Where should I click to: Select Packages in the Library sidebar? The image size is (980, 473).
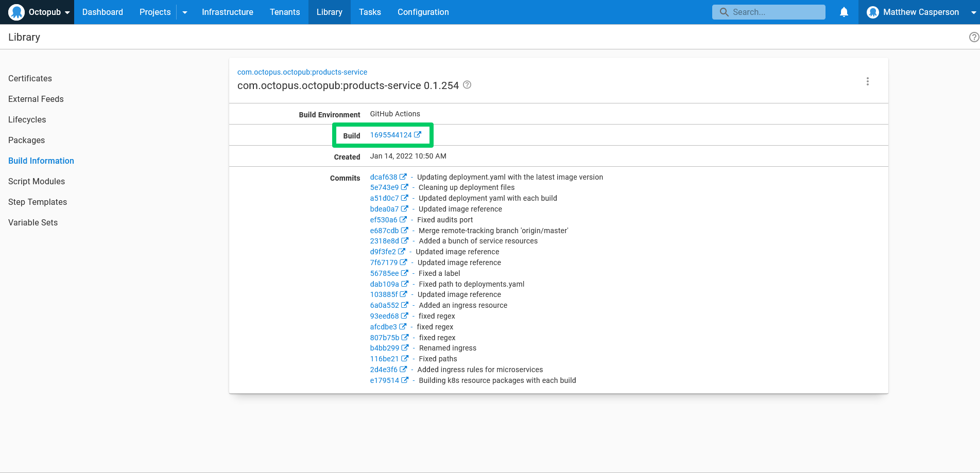[26, 140]
